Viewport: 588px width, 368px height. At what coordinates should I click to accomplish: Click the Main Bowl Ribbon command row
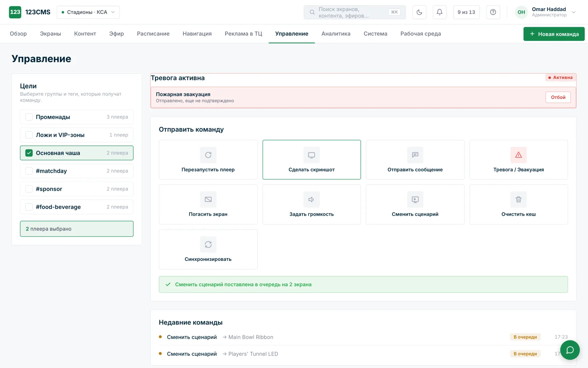pyautogui.click(x=363, y=337)
